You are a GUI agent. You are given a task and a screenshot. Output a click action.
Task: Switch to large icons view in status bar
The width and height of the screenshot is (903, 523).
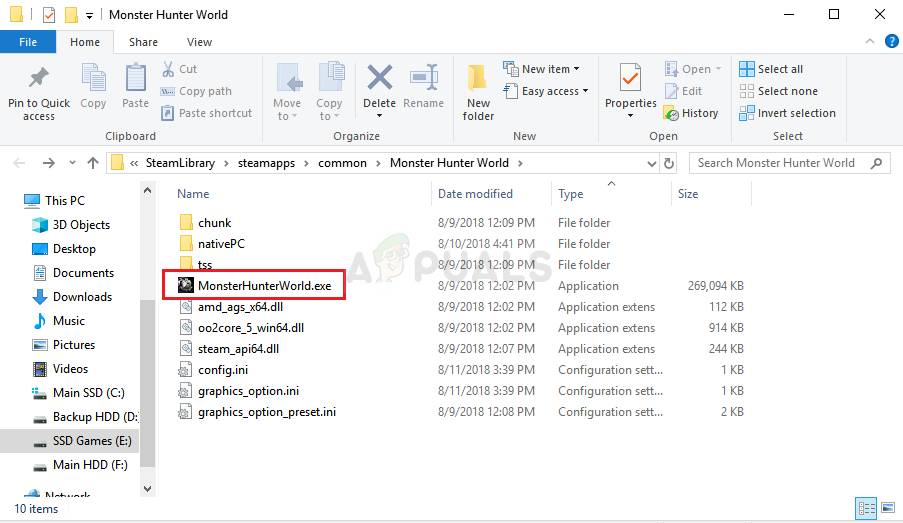tap(888, 508)
